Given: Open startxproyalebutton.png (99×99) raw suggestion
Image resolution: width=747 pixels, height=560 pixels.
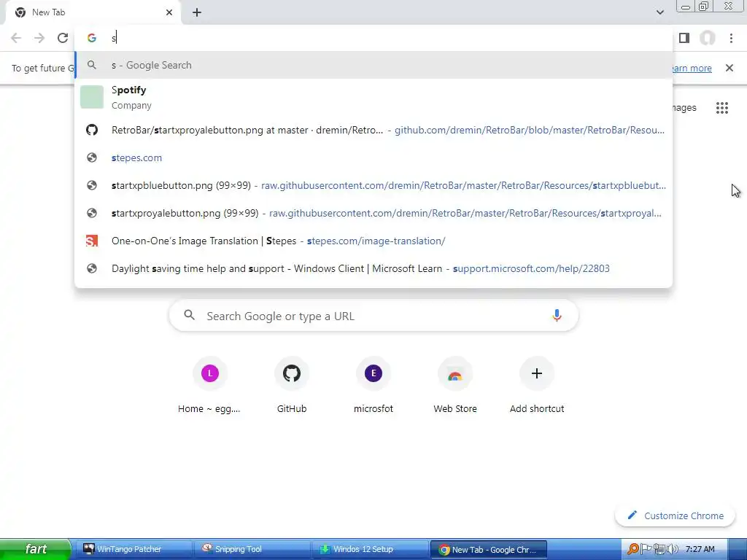Looking at the screenshot, I should pyautogui.click(x=373, y=213).
